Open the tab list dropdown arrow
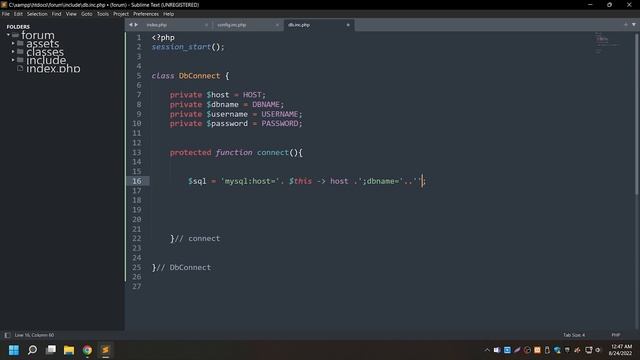Screen dimensions: 640x360 coord(633,25)
